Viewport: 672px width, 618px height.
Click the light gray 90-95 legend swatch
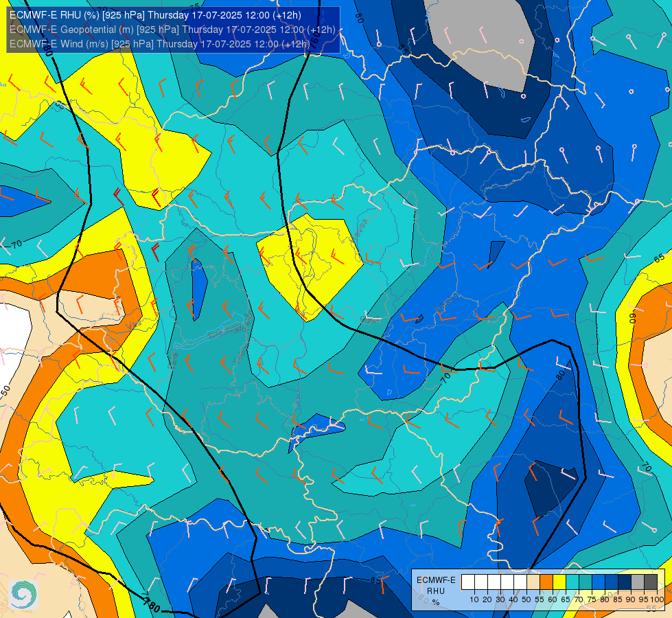pos(638,582)
